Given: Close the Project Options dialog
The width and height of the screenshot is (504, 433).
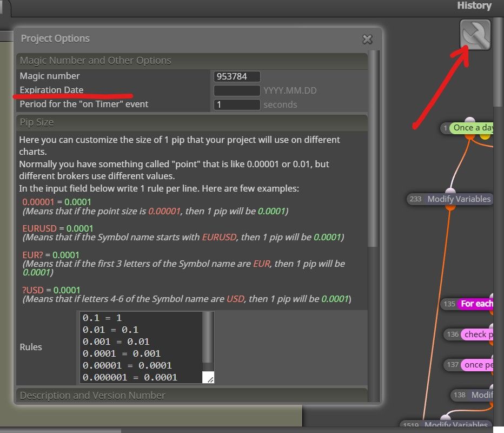Looking at the screenshot, I should (367, 40).
